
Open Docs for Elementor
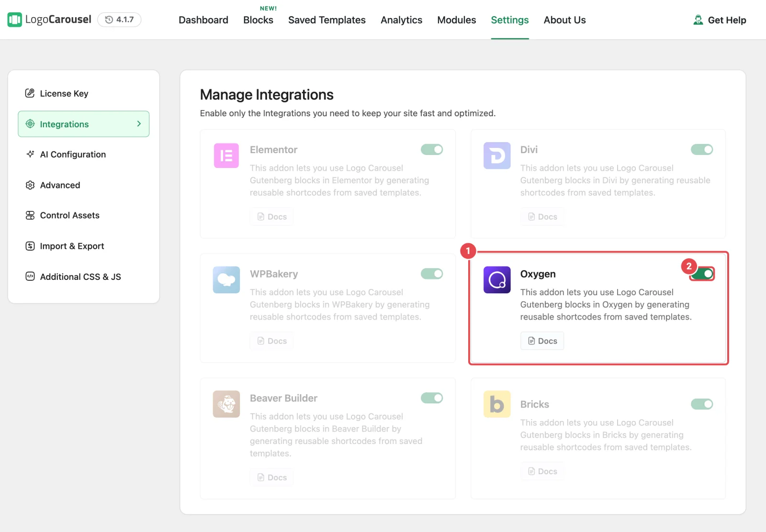click(x=271, y=217)
